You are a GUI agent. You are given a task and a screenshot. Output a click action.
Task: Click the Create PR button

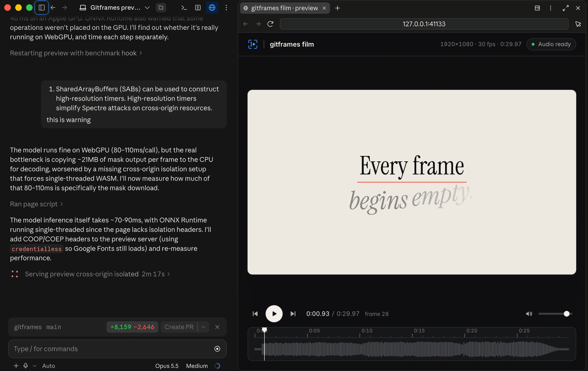179,327
